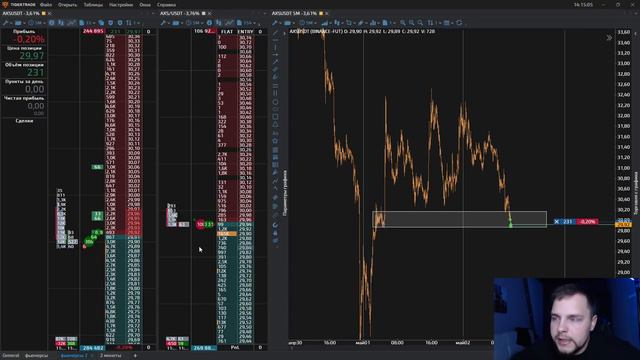Open the Файл menu
Screen dimensions: 640x360
(46, 5)
